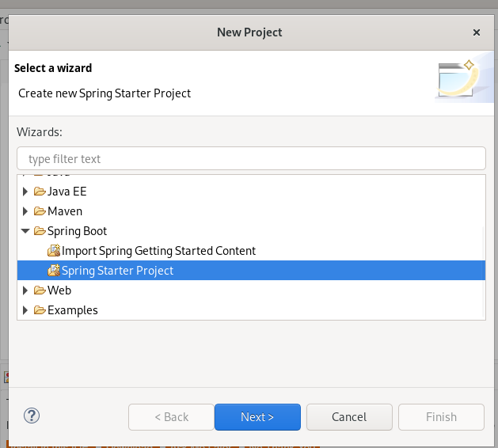Select the Java EE label

[x=67, y=192]
